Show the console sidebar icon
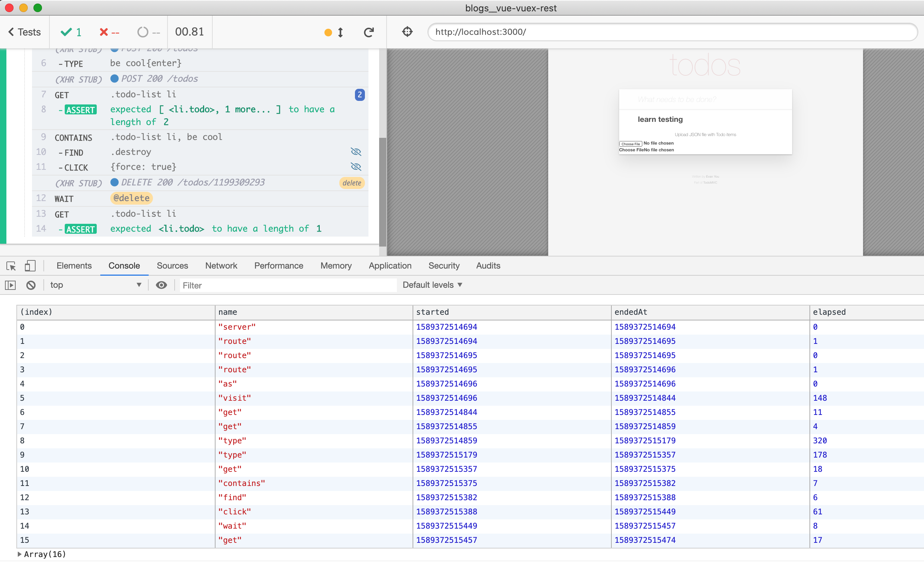The image size is (924, 562). click(11, 285)
